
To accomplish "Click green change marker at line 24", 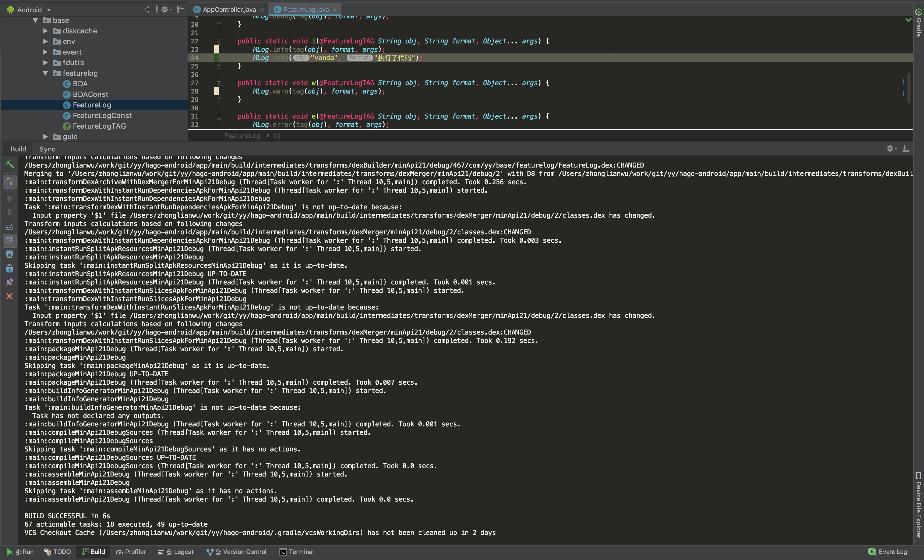I will [216, 58].
